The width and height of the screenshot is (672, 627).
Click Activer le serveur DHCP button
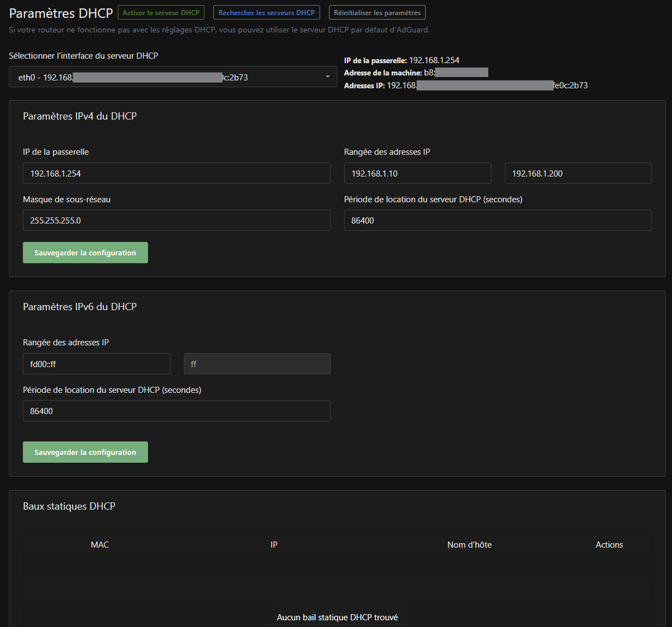(161, 12)
